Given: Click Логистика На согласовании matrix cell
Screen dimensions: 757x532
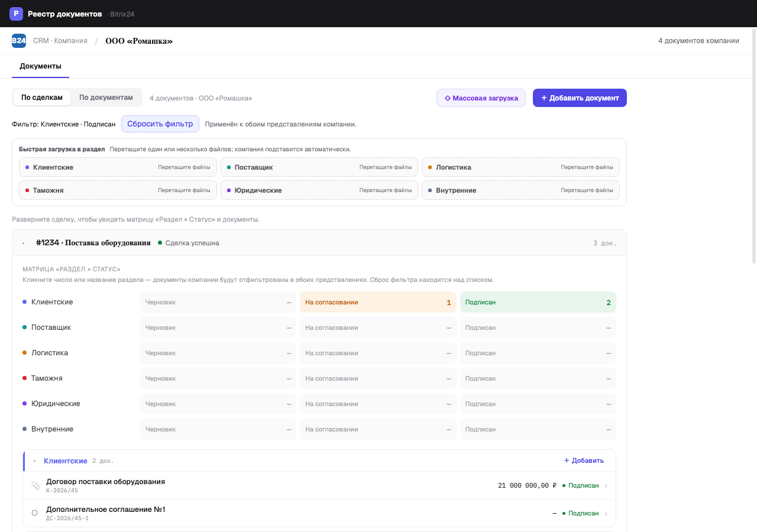Looking at the screenshot, I should (x=378, y=353).
